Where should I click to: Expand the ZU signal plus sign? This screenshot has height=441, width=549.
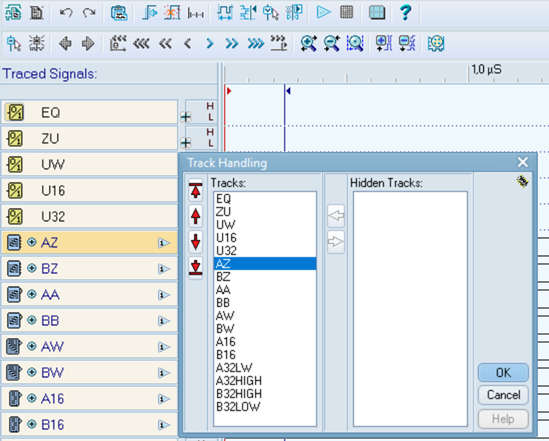186,142
